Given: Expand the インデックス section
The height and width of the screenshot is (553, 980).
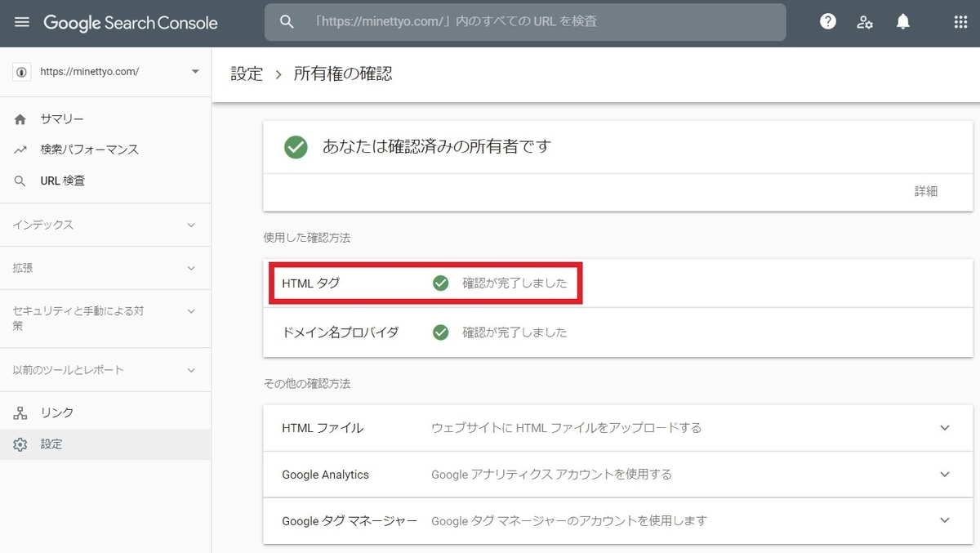Looking at the screenshot, I should click(x=105, y=225).
